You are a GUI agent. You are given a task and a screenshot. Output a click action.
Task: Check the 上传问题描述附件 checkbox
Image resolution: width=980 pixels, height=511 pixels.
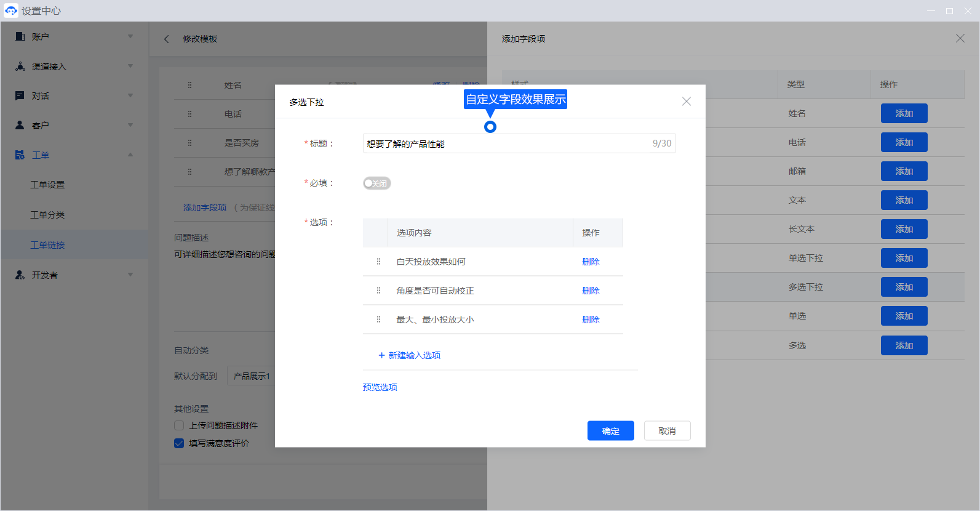pyautogui.click(x=179, y=425)
